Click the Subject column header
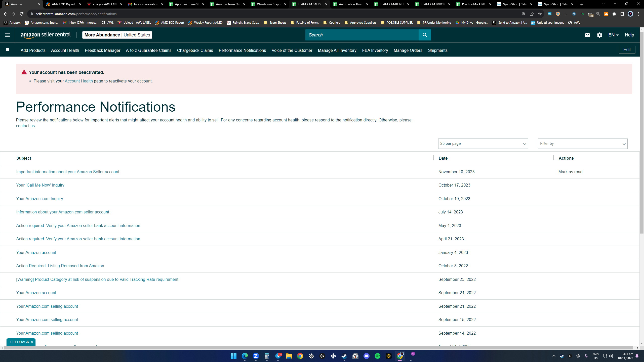Viewport: 644px width, 362px height. pyautogui.click(x=24, y=158)
